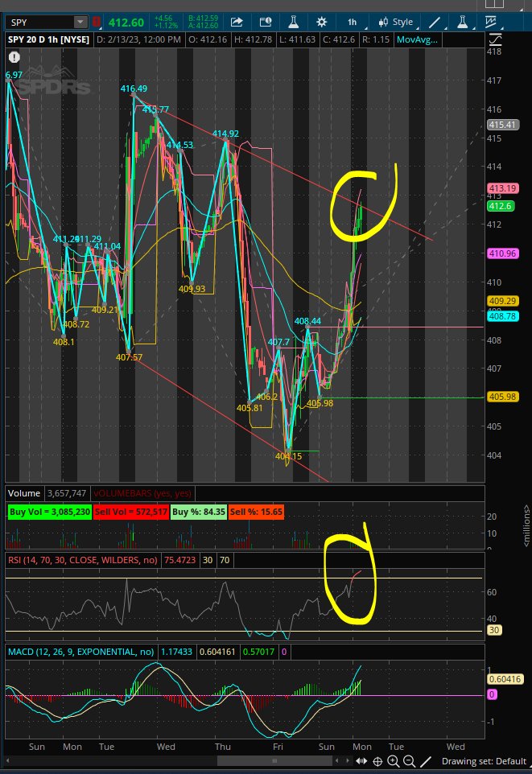Open the flask icon right of line tool
Screen dimensions: 532x774
462,23
